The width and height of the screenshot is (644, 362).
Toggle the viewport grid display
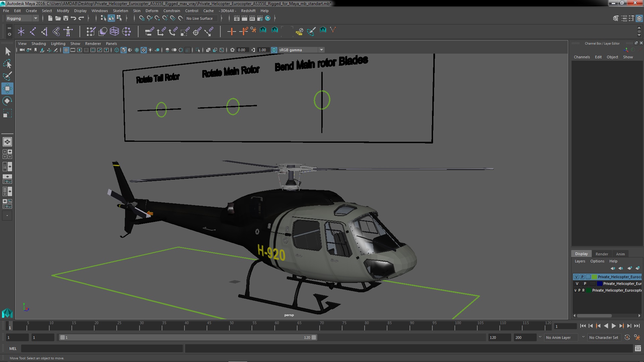pos(66,50)
